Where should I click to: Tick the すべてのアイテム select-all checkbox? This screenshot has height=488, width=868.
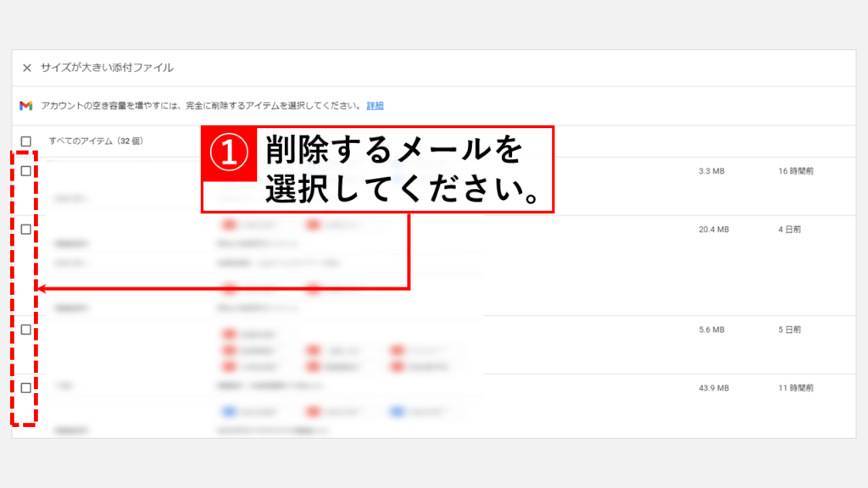coord(26,141)
